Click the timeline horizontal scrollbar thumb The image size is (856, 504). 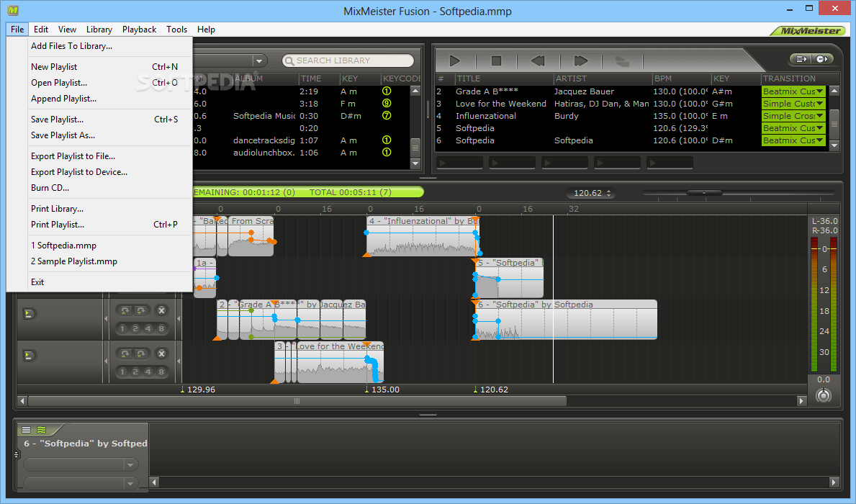coord(297,401)
